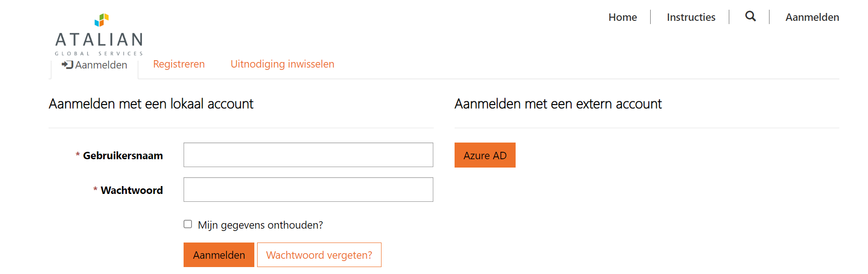Select the Aanmelden tab label
This screenshot has width=868, height=274.
click(x=101, y=65)
